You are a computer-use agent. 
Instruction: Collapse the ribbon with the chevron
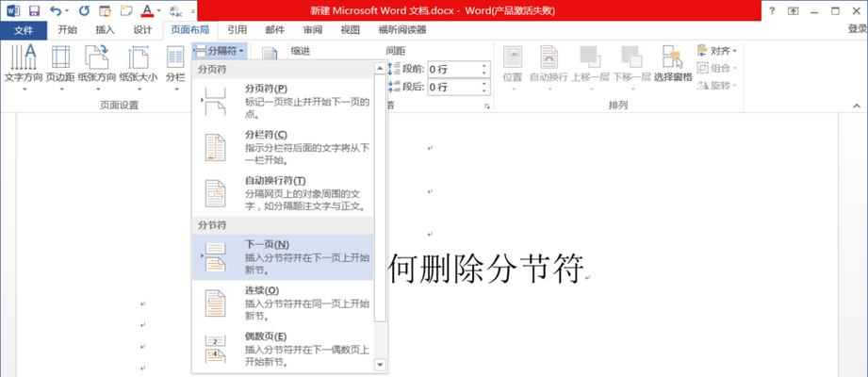point(857,106)
